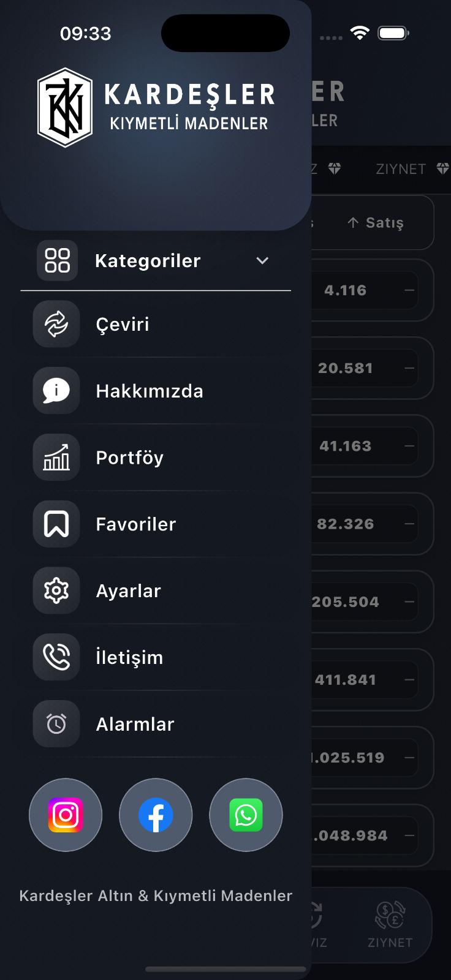Tap the WhatsApp contact icon

(x=246, y=815)
